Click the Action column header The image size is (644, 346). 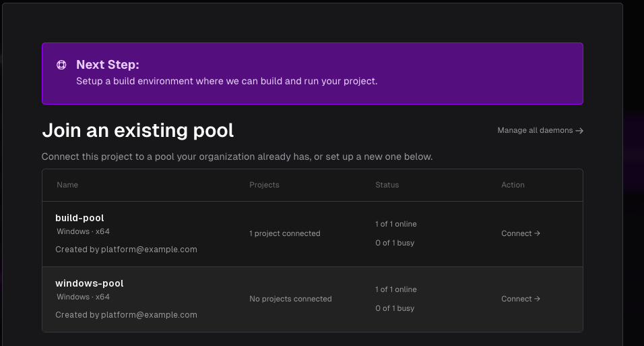(x=513, y=185)
